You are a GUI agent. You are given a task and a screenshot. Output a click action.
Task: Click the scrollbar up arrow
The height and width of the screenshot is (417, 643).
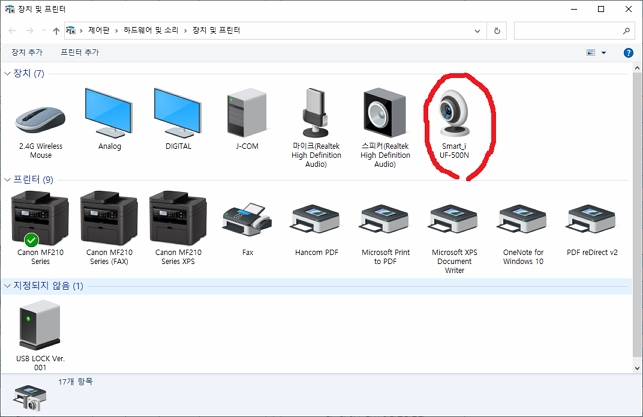[637, 68]
